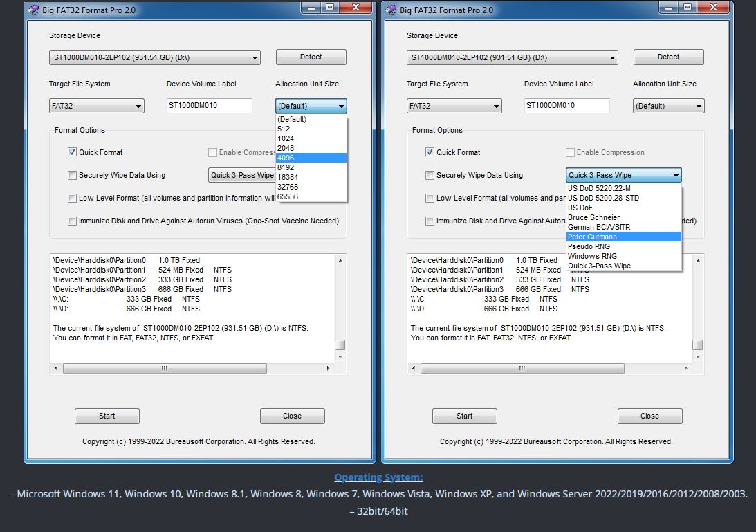Click Detect button in left window
This screenshot has width=756, height=532.
click(x=311, y=57)
